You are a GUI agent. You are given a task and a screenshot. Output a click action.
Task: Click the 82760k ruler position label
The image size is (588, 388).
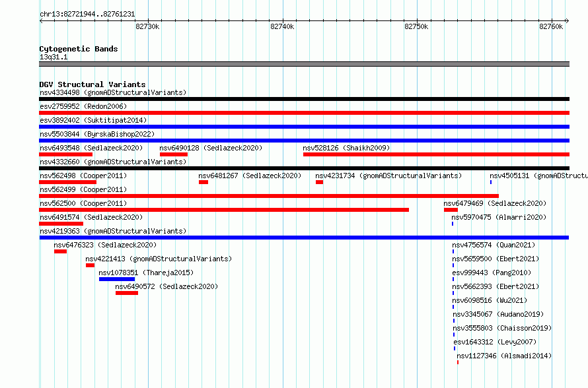[x=551, y=26]
